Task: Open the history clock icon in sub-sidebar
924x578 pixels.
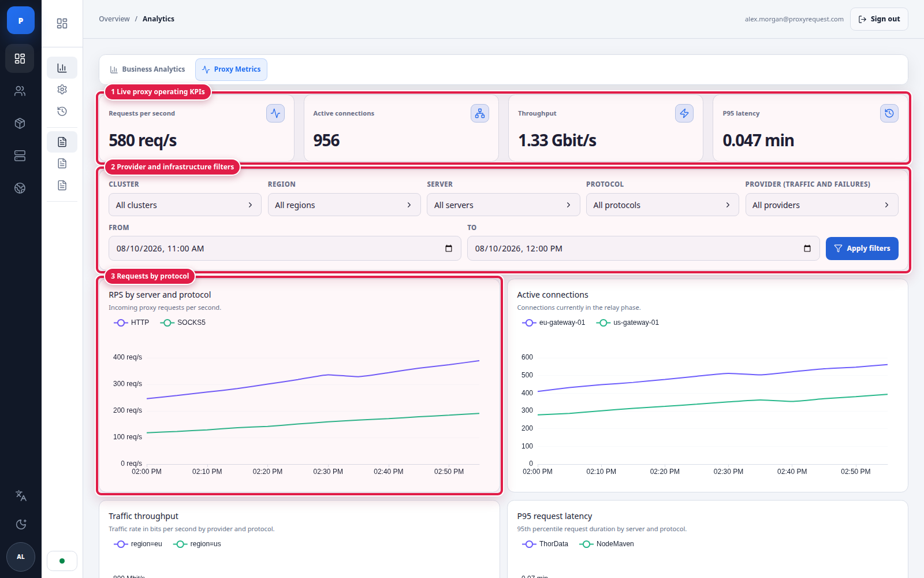Action: point(62,111)
